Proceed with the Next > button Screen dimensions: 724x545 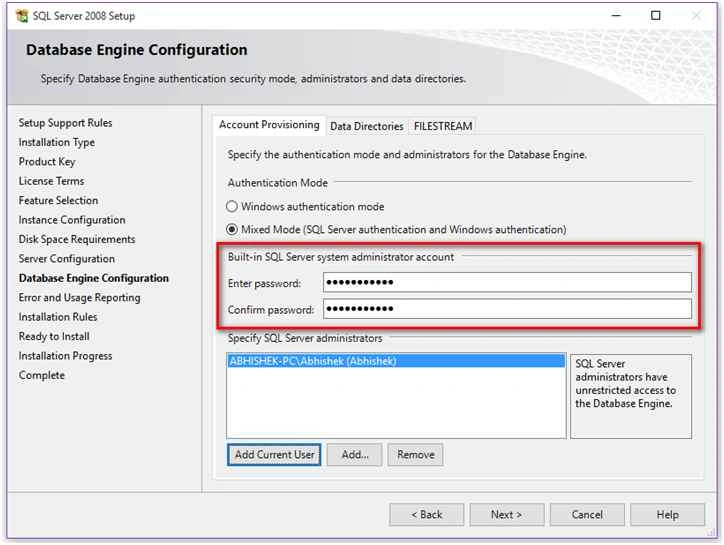click(507, 515)
